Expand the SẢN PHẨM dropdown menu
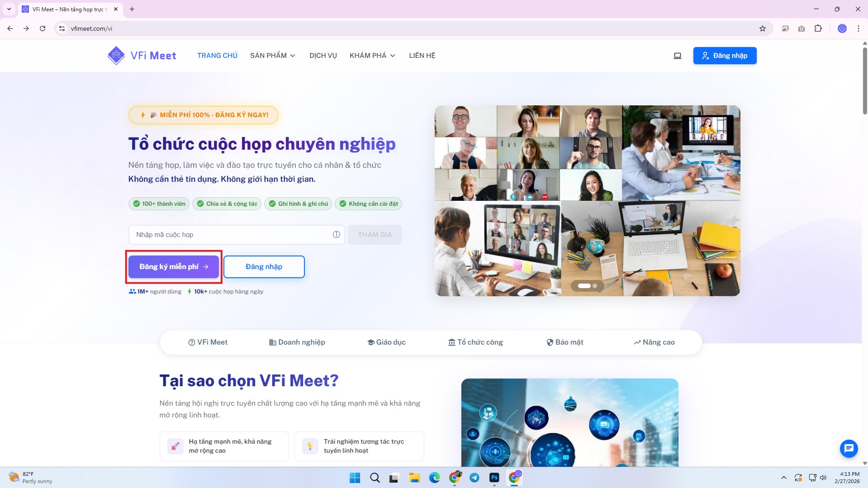 click(273, 56)
